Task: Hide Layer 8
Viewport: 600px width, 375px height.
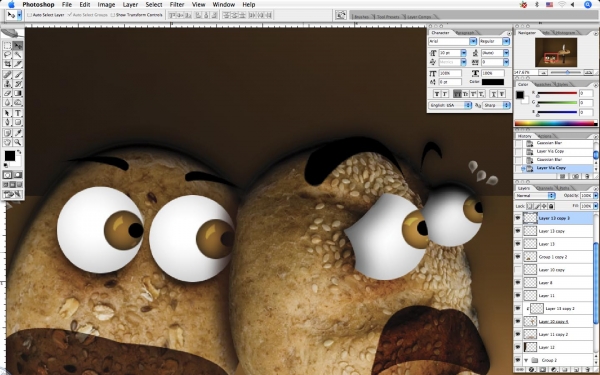Action: click(518, 283)
